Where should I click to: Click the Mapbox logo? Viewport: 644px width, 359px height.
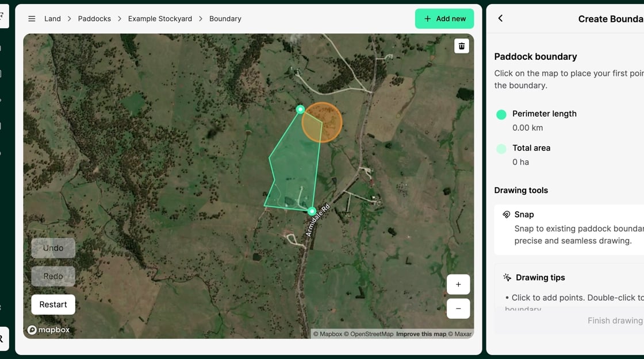[48, 330]
